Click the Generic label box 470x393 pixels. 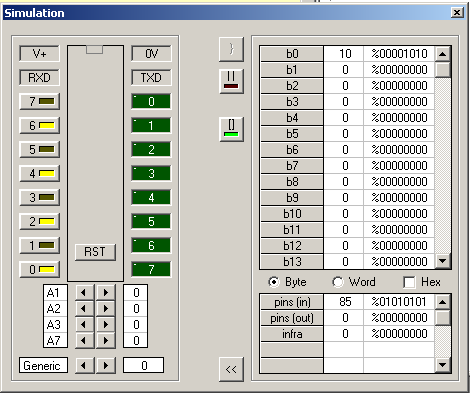[43, 365]
